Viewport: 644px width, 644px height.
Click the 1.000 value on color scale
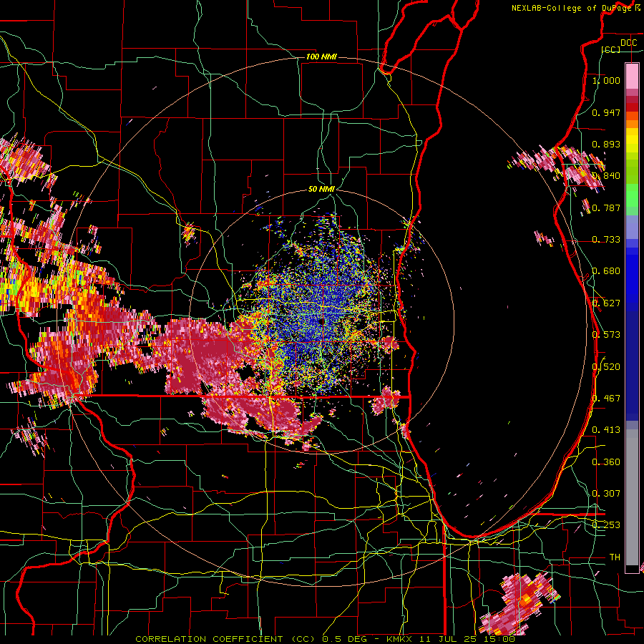coord(606,80)
